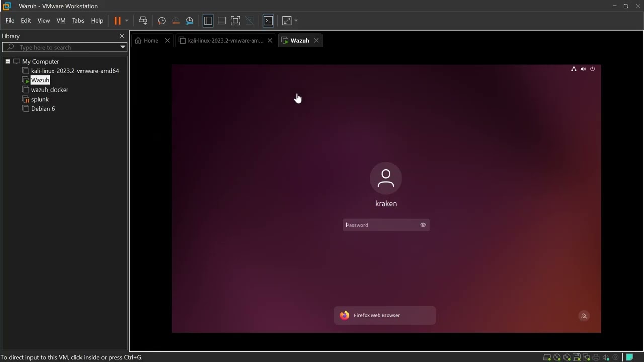Click the kraken username label
The image size is (644, 362).
(386, 204)
